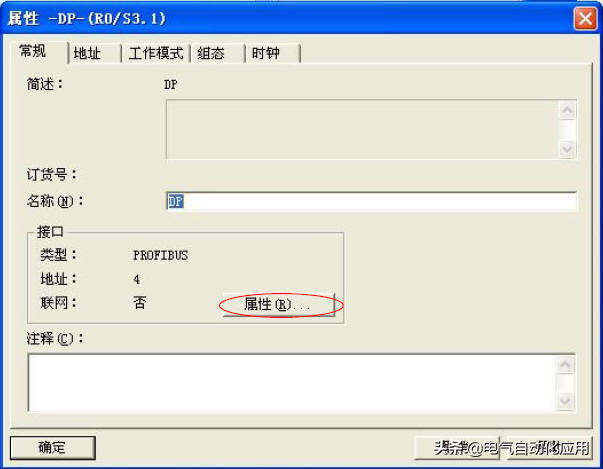Click the PROFIBUS interface type text

[x=160, y=256]
